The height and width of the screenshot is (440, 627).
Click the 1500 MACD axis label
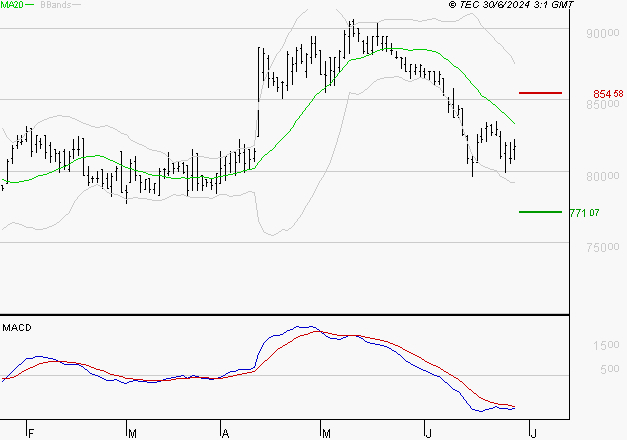606,345
